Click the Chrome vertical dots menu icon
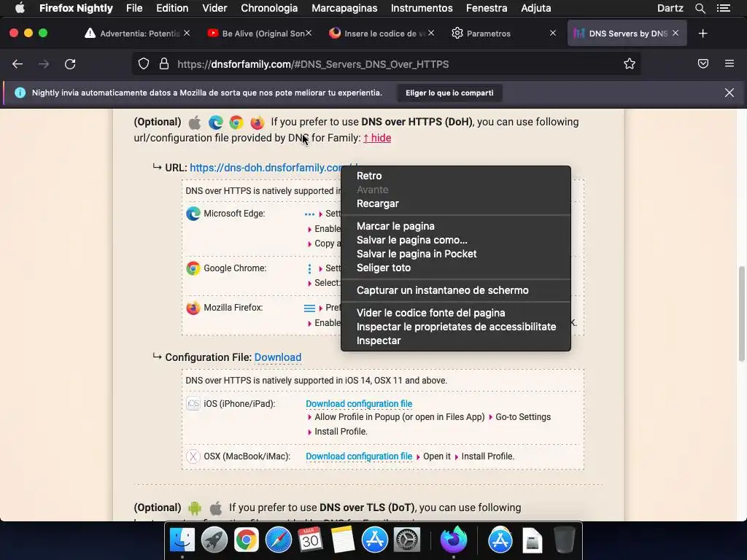This screenshot has height=560, width=747. (x=309, y=269)
